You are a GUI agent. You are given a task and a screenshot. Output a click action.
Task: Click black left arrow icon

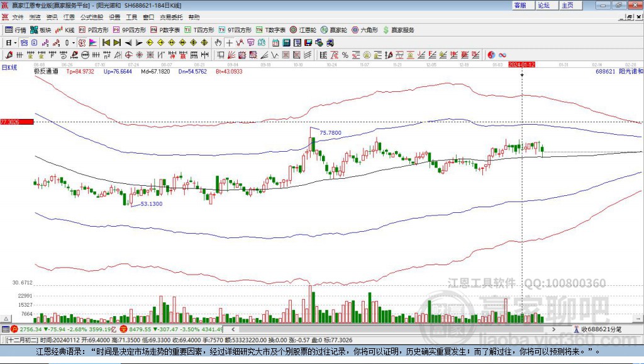[128, 43]
